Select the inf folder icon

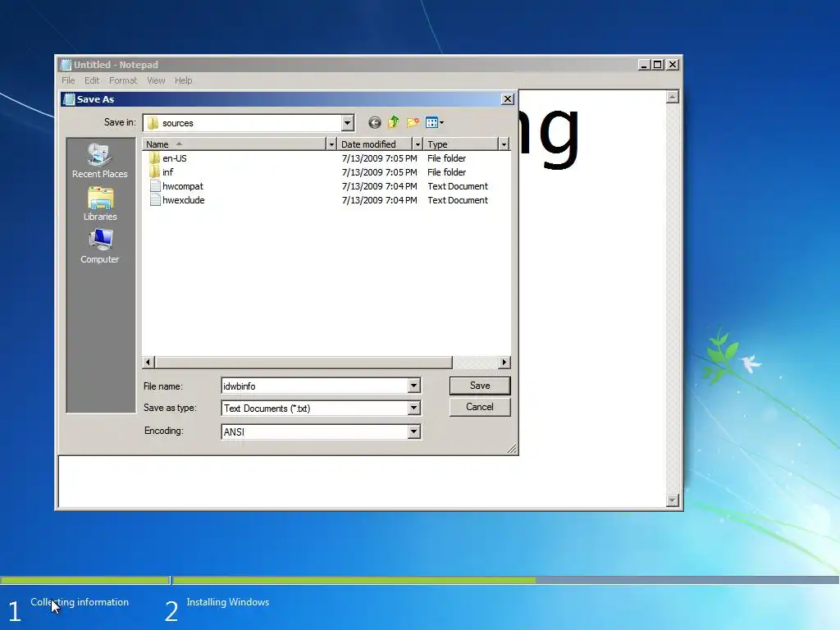pyautogui.click(x=155, y=172)
